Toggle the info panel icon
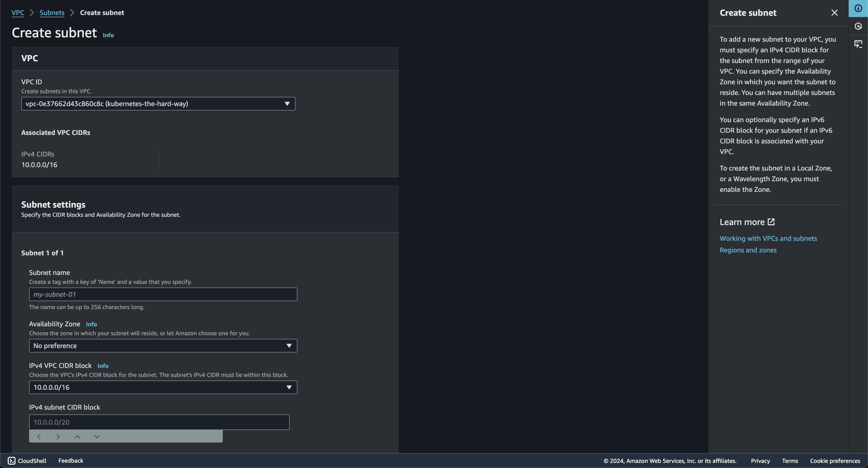This screenshot has width=868, height=468. 858,8
